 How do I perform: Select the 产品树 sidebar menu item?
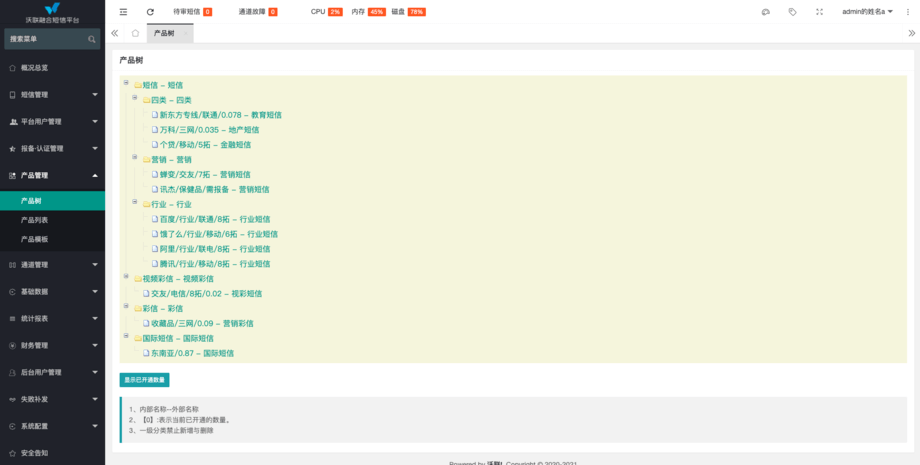[x=52, y=201]
